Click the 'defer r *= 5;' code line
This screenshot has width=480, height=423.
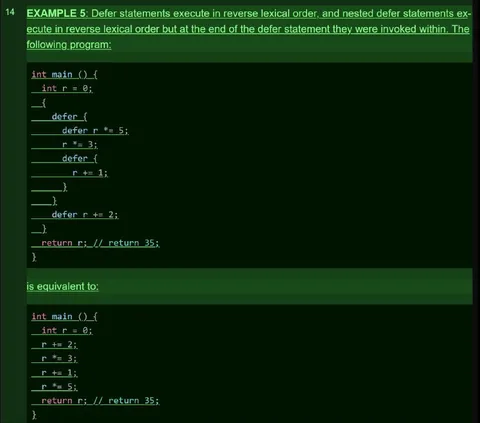point(95,130)
